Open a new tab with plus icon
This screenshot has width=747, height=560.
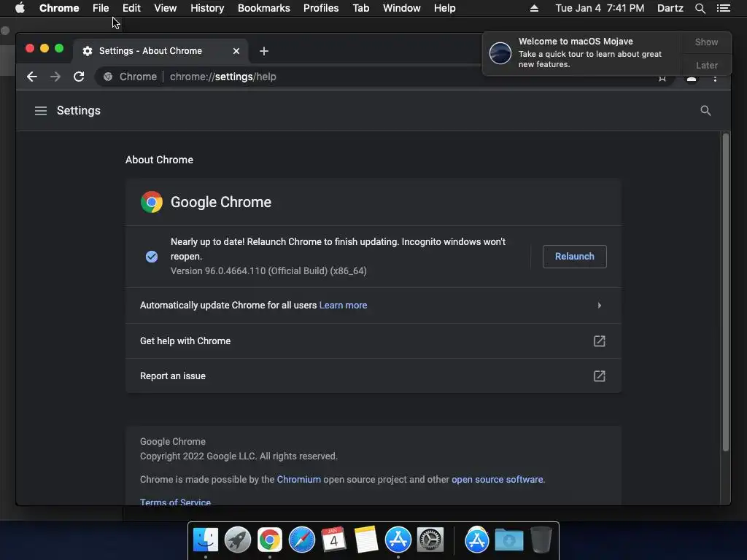click(x=264, y=51)
